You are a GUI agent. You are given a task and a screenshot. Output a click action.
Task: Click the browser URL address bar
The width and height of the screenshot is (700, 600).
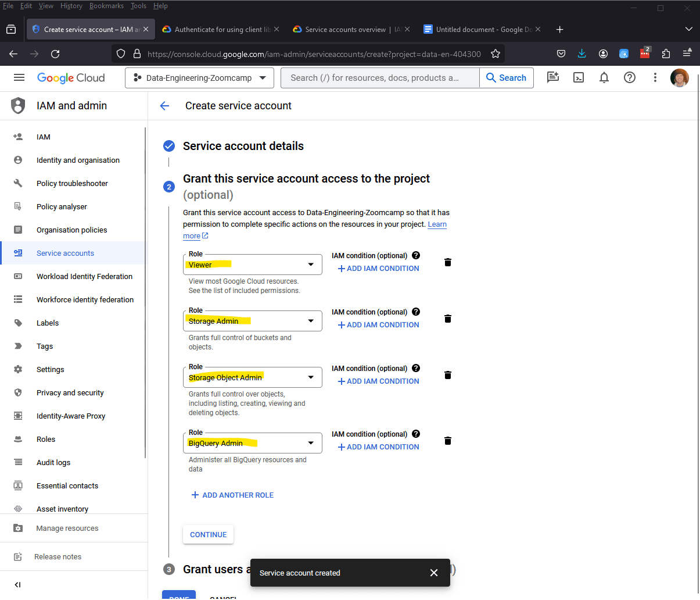pos(314,54)
